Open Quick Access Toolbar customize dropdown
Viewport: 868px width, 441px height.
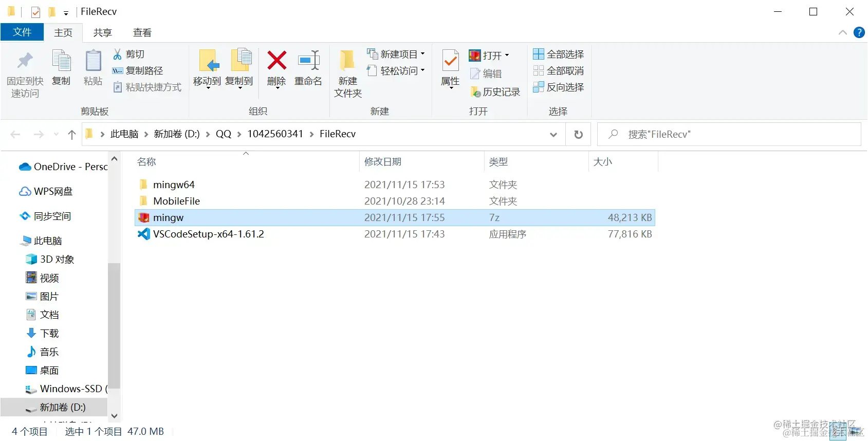click(x=66, y=12)
